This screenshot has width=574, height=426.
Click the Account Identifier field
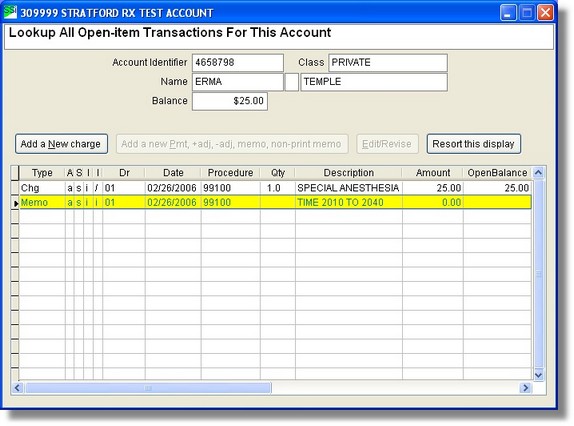[238, 63]
